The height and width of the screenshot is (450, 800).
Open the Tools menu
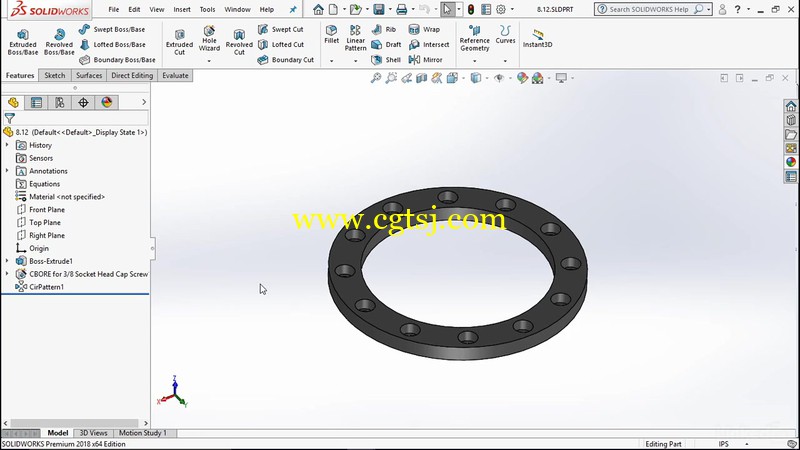click(x=207, y=9)
